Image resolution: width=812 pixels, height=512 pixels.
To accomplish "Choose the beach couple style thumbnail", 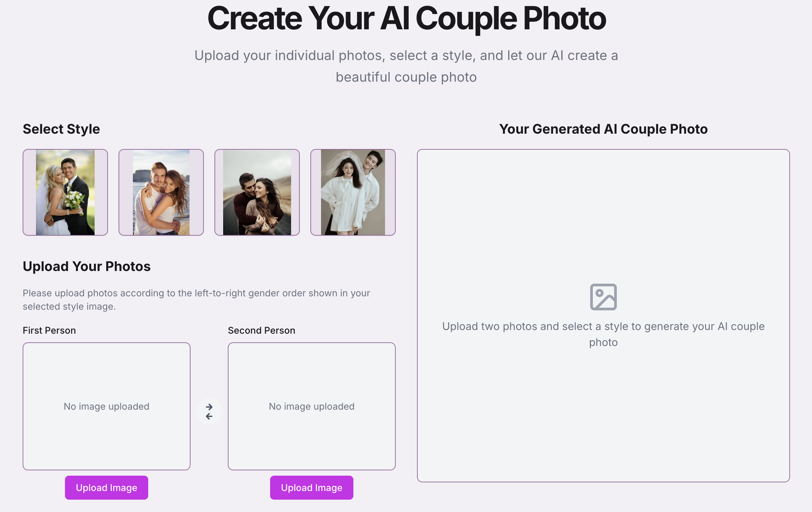I will pyautogui.click(x=161, y=192).
